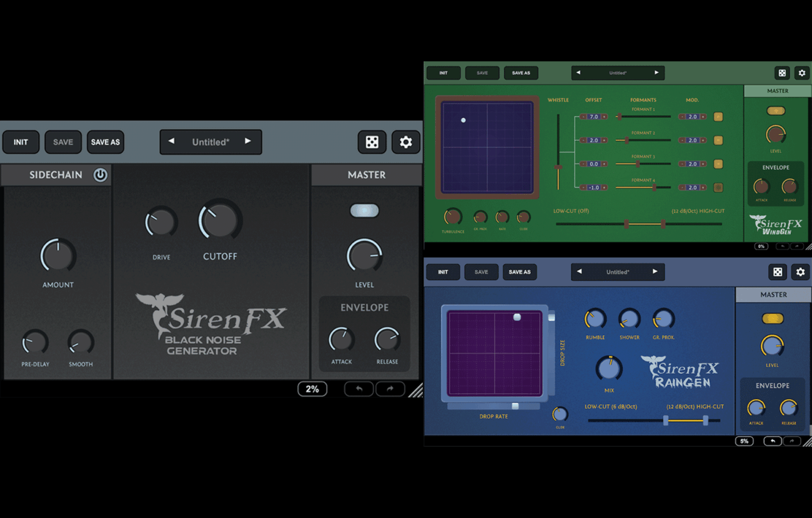Click the Mix knob in RainGen

608,368
